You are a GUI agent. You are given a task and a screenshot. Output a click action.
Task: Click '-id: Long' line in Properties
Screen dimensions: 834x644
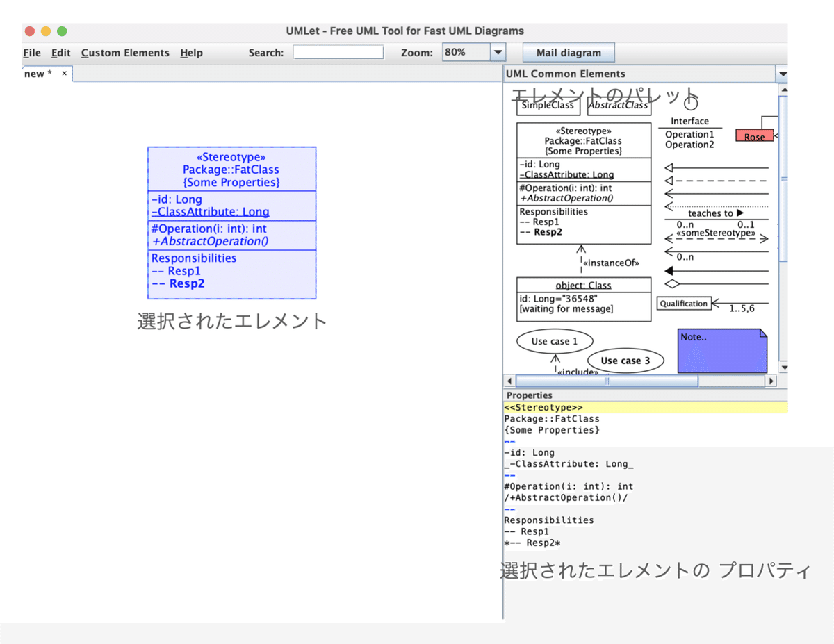[530, 452]
